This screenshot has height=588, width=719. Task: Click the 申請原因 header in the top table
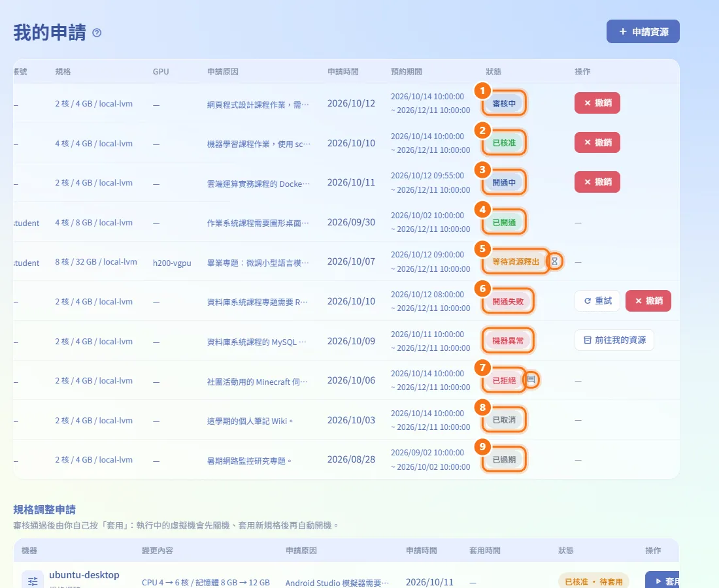tap(222, 71)
